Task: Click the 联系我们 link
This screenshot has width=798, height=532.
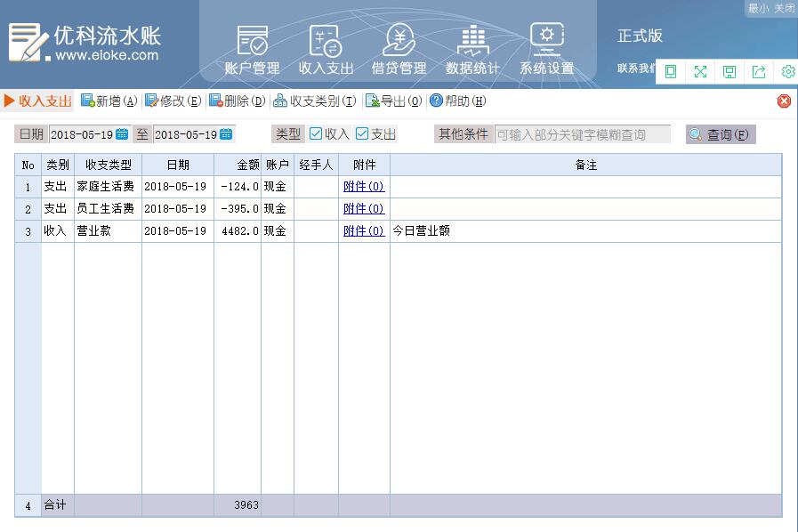Action: click(x=636, y=69)
